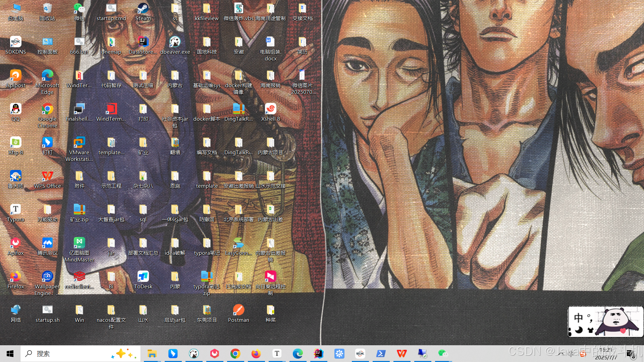644x362 pixels.
Task: Launch dbeaver.exe from the desktop
Action: (175, 42)
